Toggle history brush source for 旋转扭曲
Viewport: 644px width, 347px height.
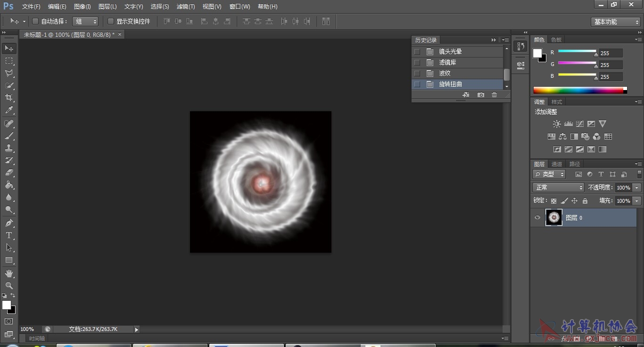click(417, 84)
